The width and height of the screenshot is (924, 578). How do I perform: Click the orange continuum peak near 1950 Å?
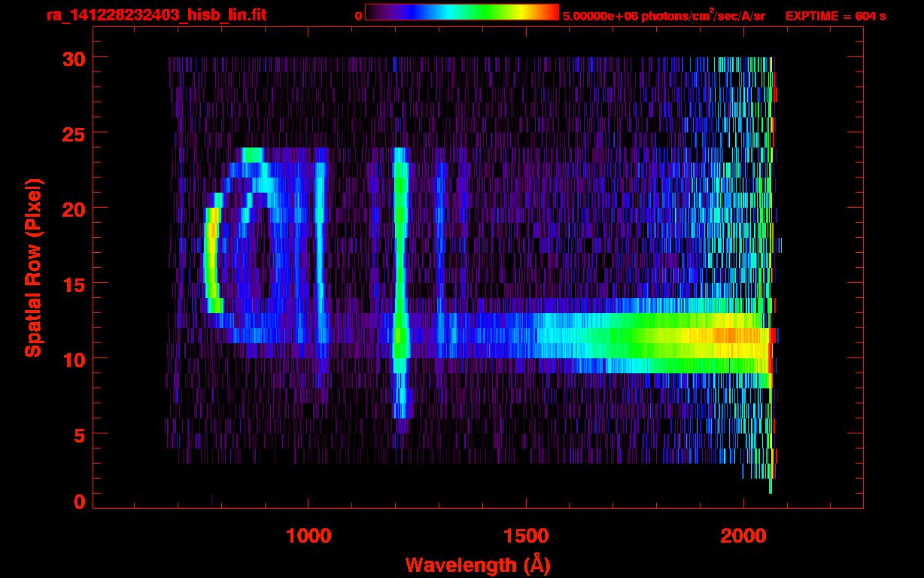[726, 335]
